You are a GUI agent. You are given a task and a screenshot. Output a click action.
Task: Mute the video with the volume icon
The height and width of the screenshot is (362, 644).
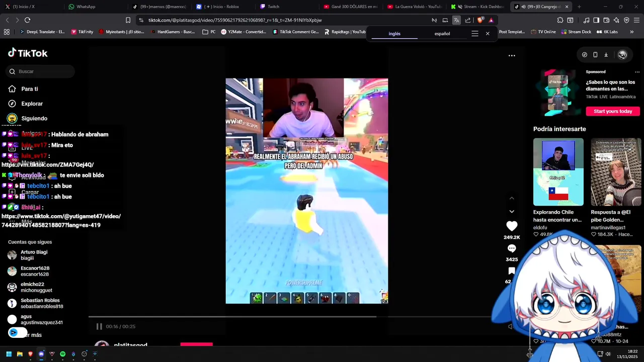510,326
